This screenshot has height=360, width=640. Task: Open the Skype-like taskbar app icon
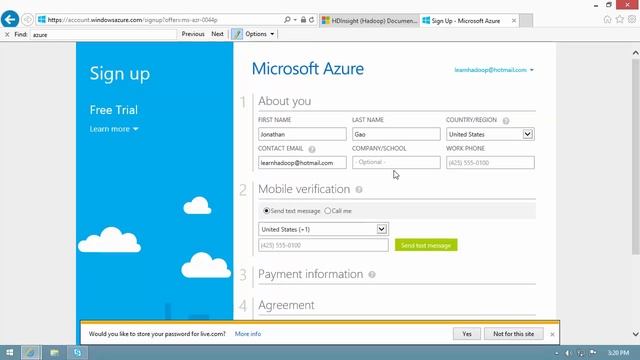(77, 352)
